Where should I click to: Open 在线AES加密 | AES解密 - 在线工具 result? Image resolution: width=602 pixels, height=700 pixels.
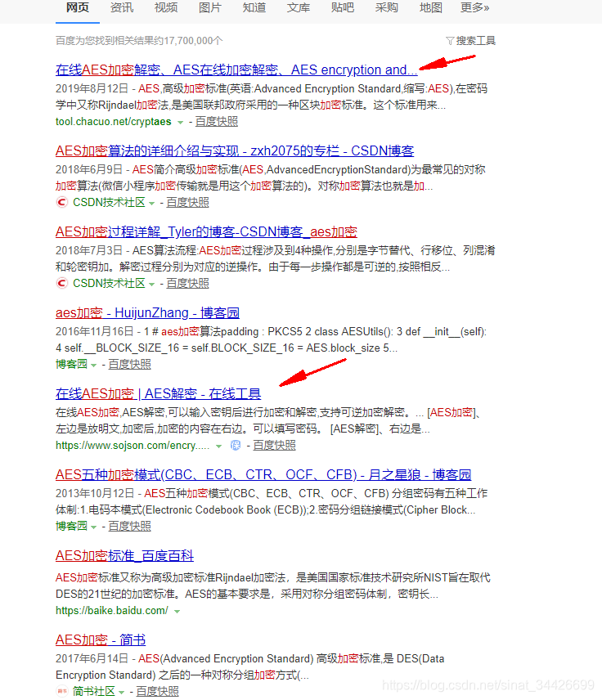(x=158, y=394)
